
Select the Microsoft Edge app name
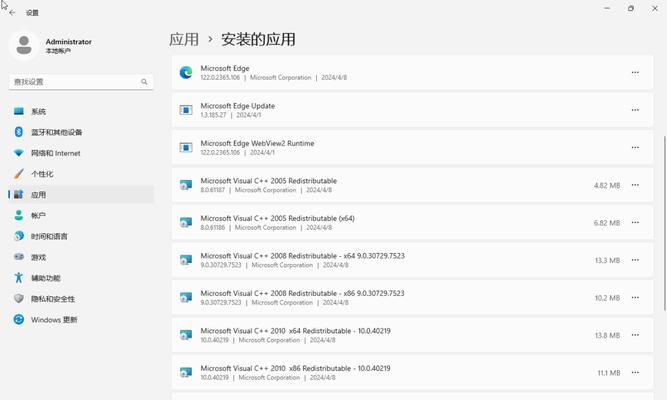tap(225, 68)
